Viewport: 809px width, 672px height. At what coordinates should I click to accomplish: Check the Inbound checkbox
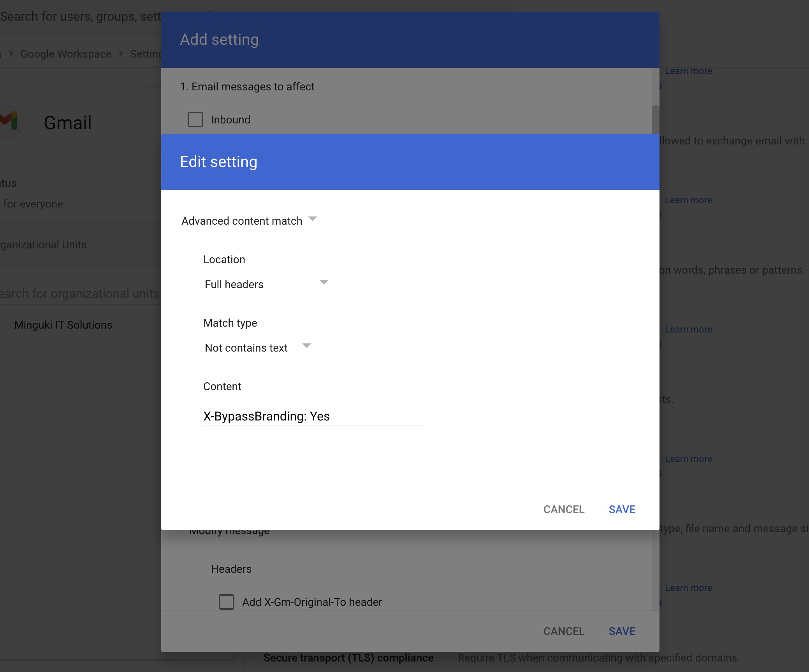[195, 120]
